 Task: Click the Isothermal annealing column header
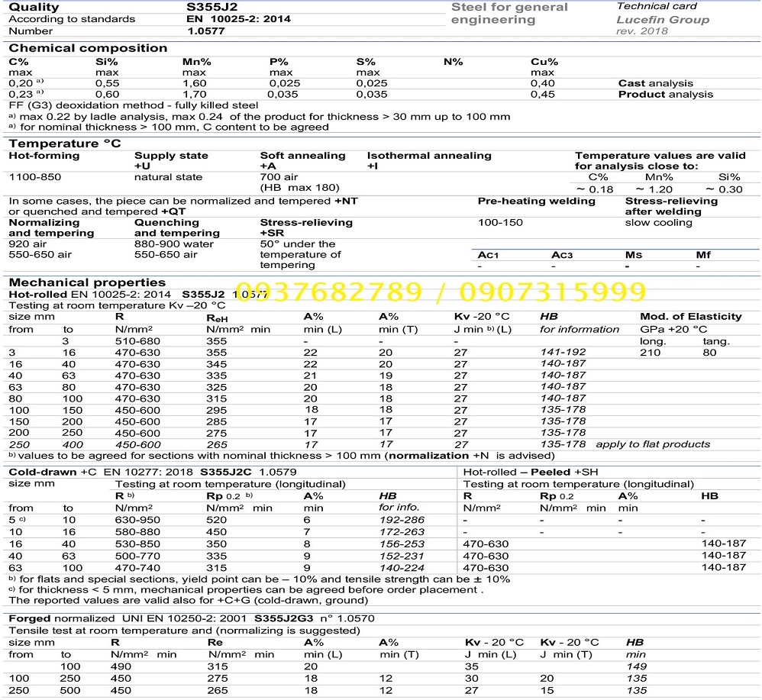click(429, 156)
